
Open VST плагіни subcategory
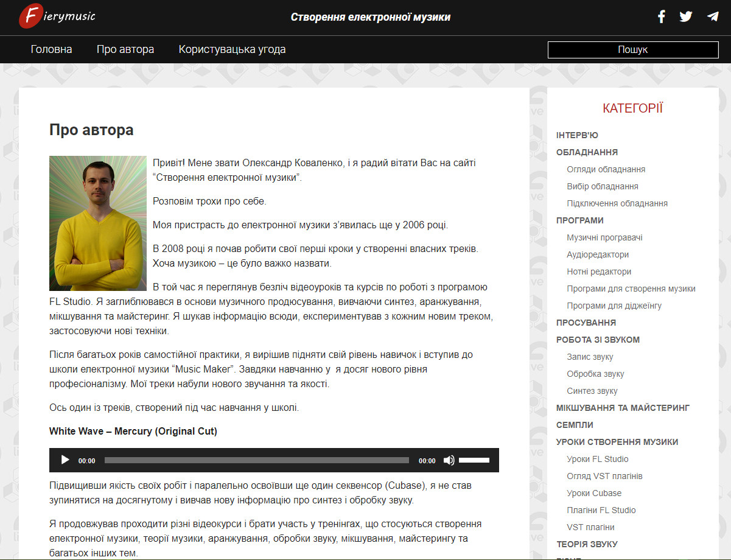click(x=590, y=527)
